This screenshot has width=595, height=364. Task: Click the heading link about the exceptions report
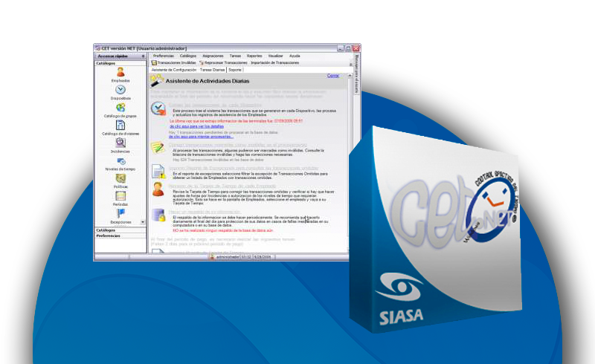[x=243, y=168]
